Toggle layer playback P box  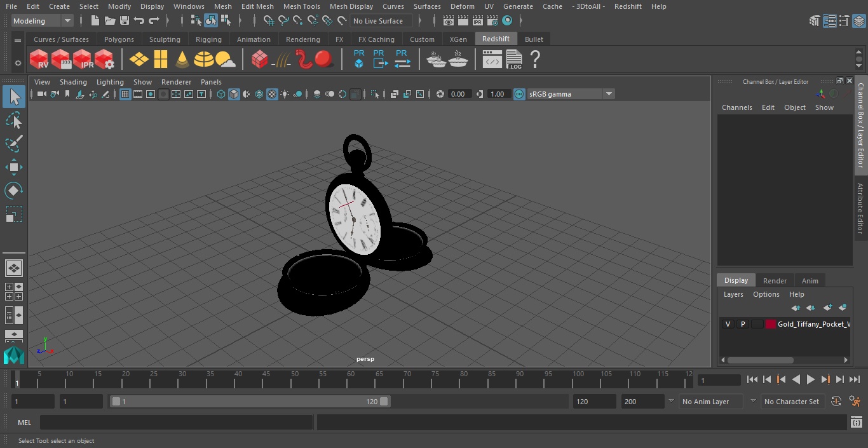pos(742,324)
